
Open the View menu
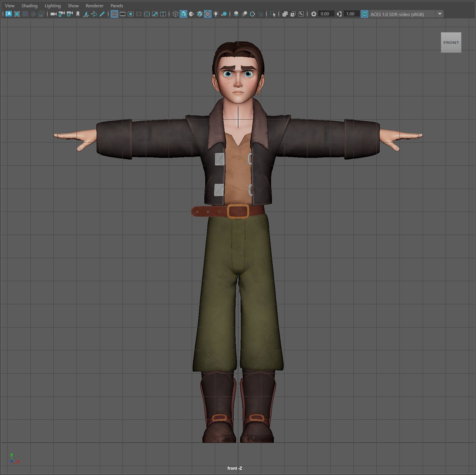(x=9, y=6)
